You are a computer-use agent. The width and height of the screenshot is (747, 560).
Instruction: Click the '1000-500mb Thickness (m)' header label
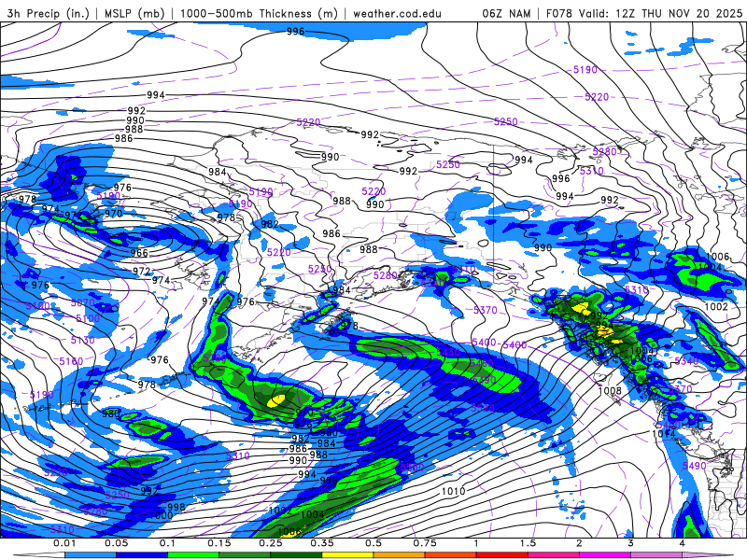(x=259, y=13)
